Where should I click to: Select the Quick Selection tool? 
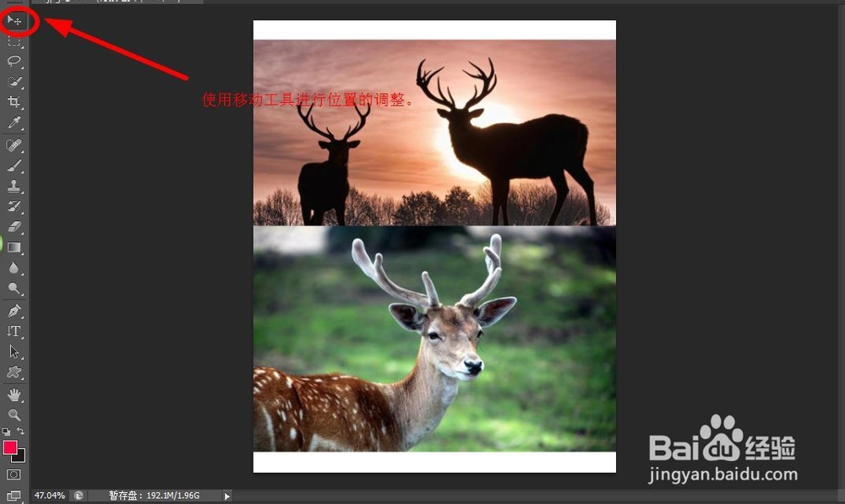14,82
